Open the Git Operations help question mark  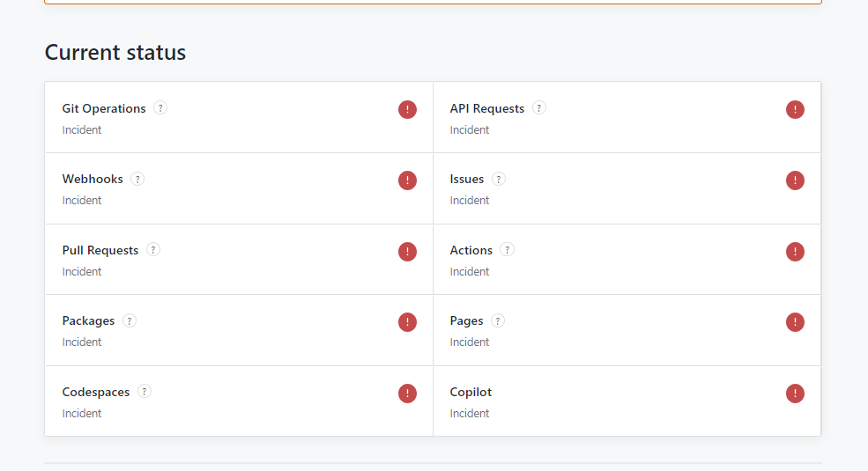pos(160,107)
